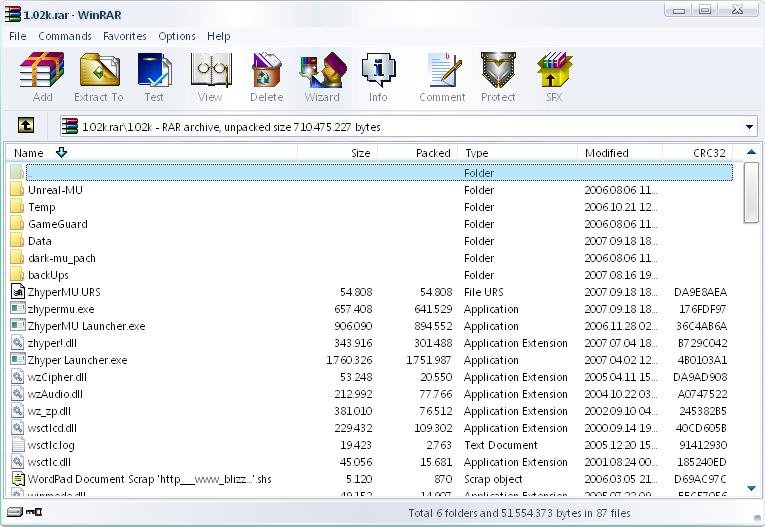Run the Test archive tool
The width and height of the screenshot is (765, 527).
tap(154, 77)
